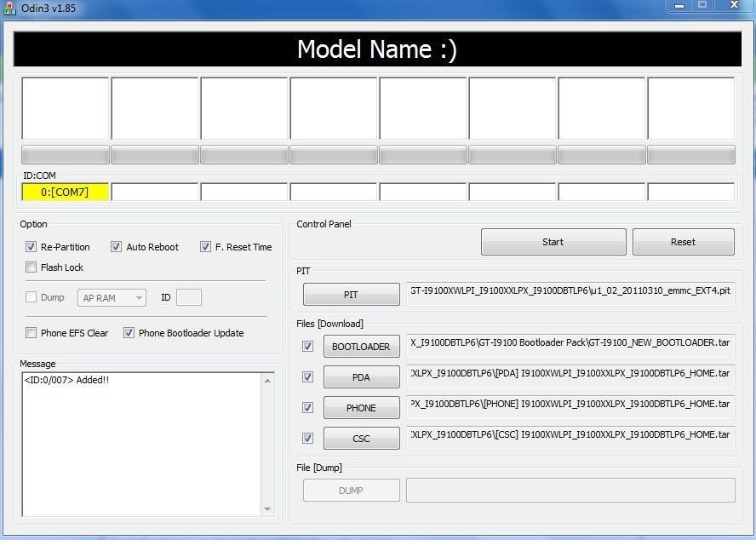Viewport: 756px width, 540px height.
Task: Close the Odin3 window
Action: (735, 5)
